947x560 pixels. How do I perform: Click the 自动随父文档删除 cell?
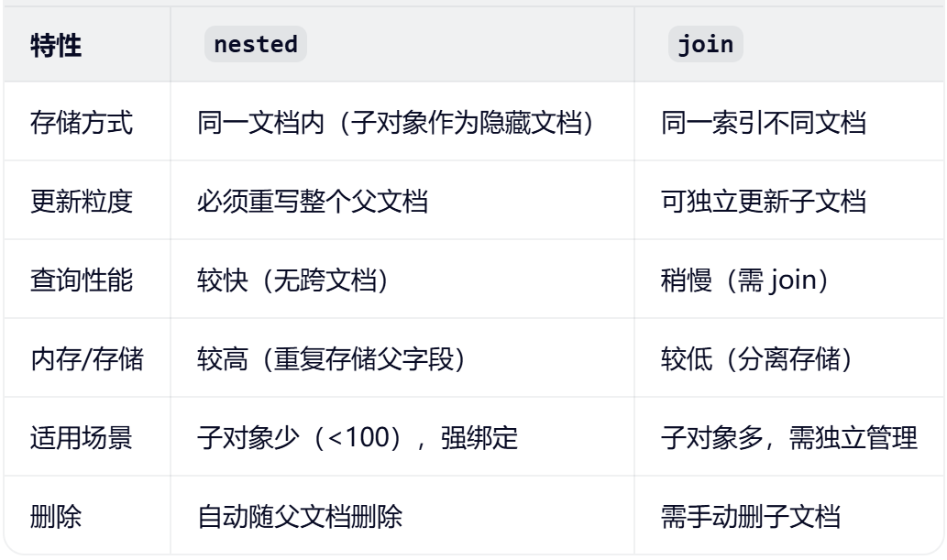coord(300,517)
